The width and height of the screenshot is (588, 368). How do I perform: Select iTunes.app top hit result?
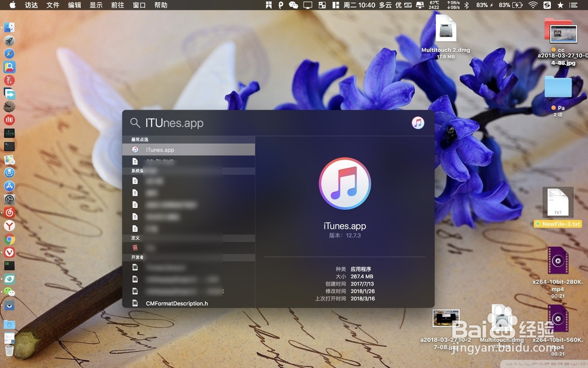189,150
